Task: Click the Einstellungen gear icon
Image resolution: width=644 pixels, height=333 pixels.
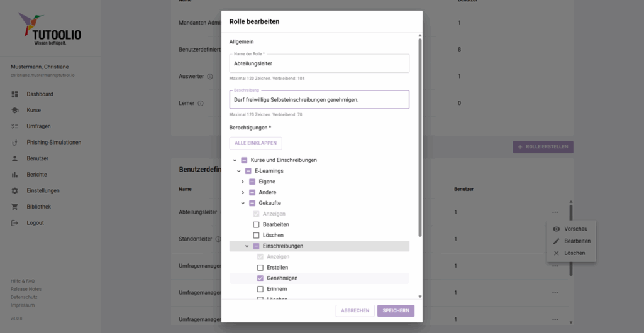Action: 14,191
